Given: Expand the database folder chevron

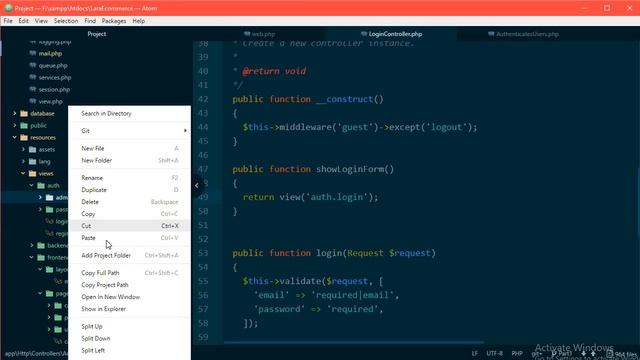Looking at the screenshot, I should 15,113.
